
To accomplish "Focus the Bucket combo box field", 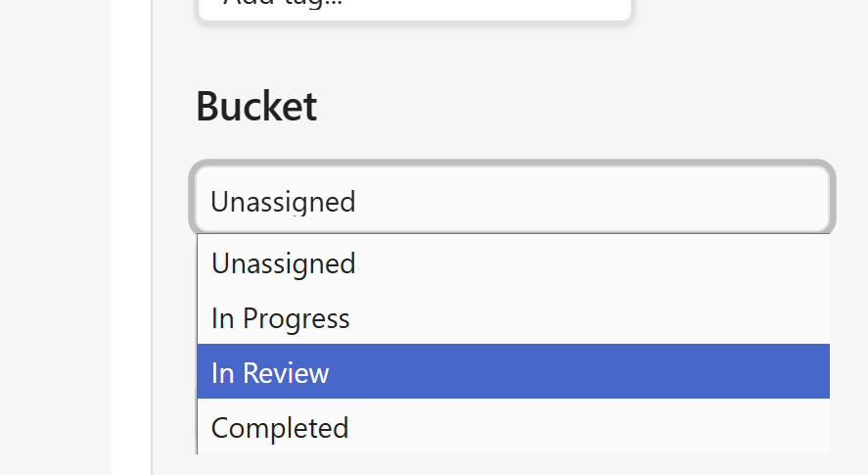I will (x=514, y=201).
